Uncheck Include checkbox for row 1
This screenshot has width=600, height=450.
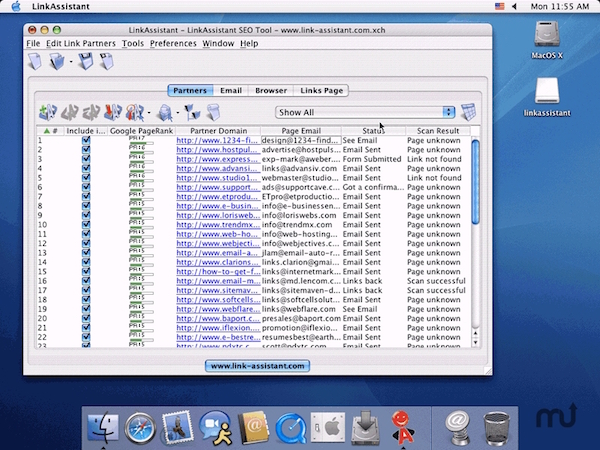(85, 141)
